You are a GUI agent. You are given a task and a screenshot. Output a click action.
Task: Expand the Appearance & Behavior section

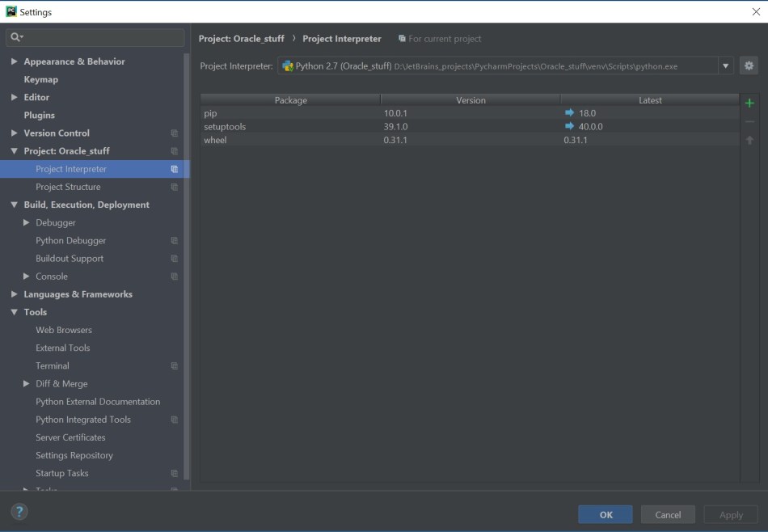[x=14, y=61]
